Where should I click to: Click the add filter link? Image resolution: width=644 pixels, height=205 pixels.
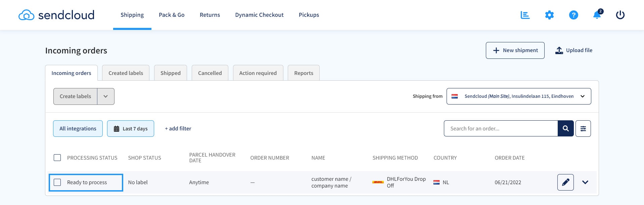click(178, 128)
